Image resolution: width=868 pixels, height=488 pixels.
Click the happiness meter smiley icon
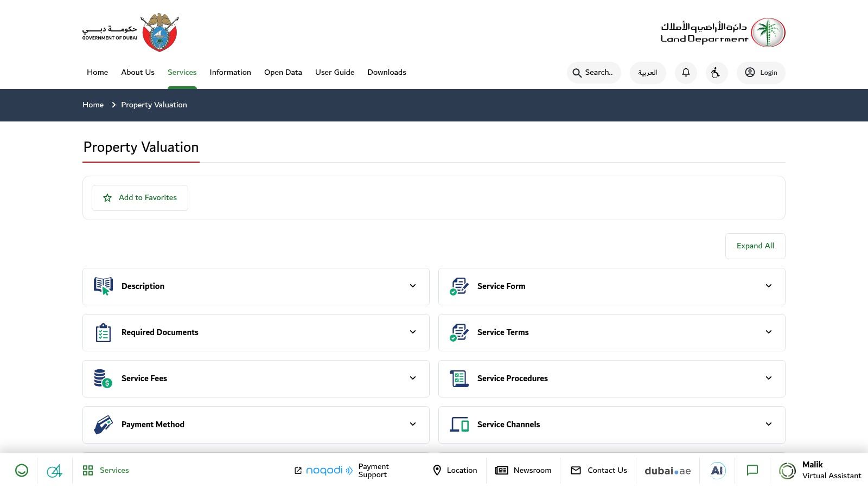[x=22, y=471]
